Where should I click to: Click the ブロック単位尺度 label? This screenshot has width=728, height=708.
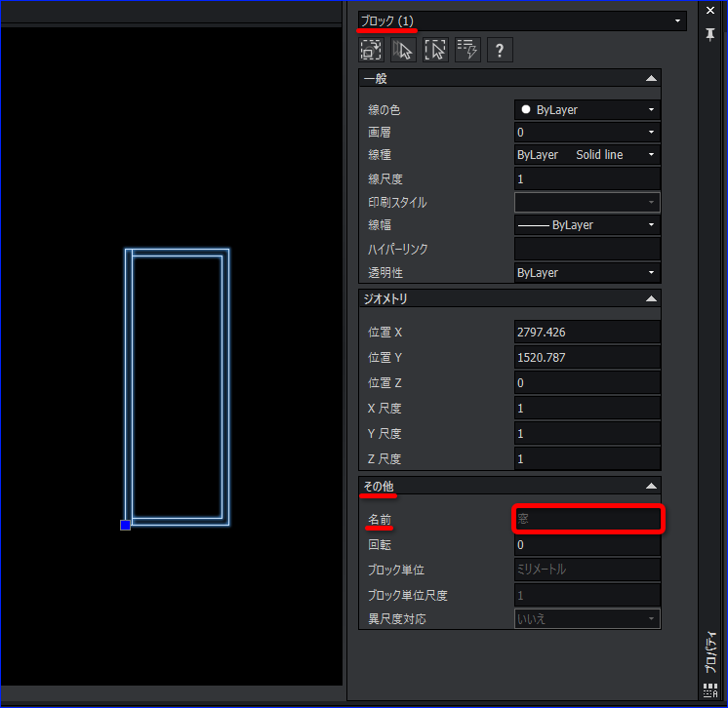coord(408,595)
